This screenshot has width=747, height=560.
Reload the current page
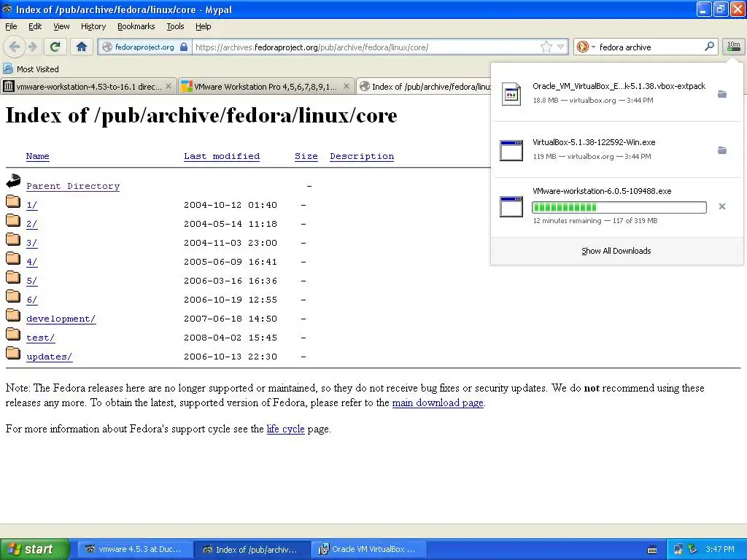point(55,47)
